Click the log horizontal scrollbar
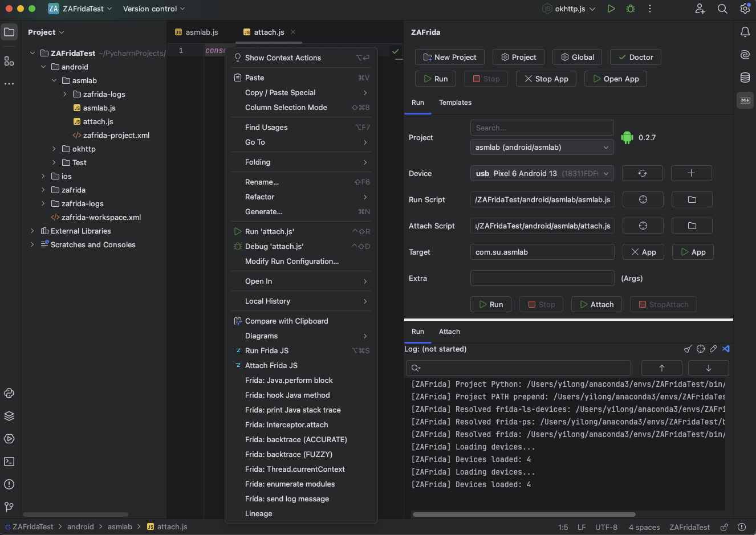Viewport: 756px width, 535px height. tap(524, 514)
